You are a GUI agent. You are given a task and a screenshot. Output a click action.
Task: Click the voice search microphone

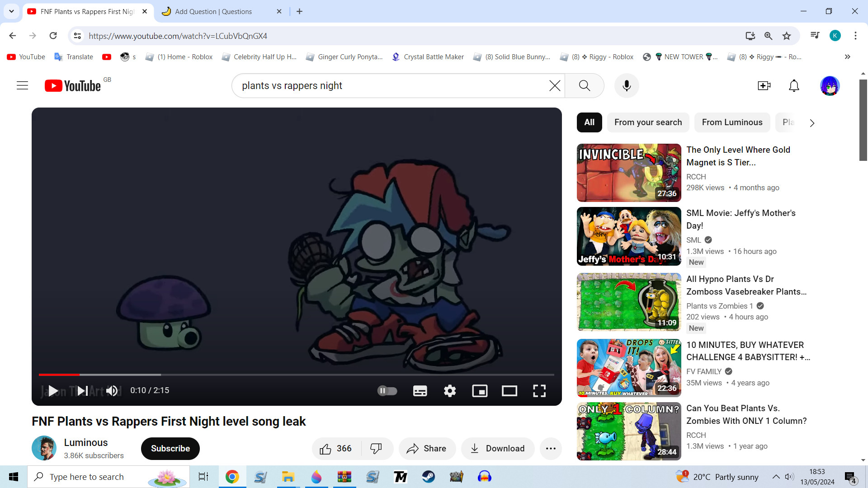point(627,85)
